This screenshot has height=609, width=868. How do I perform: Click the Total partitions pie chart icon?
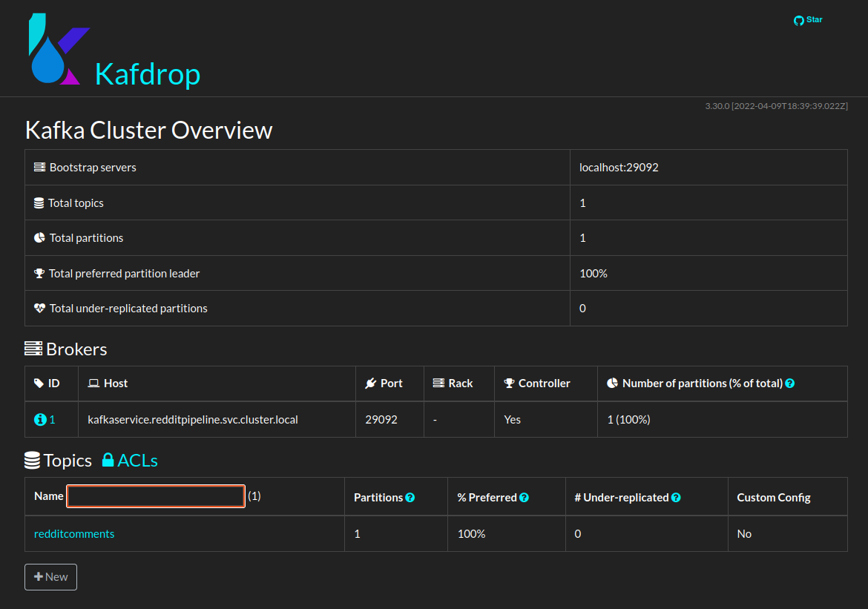pos(39,237)
